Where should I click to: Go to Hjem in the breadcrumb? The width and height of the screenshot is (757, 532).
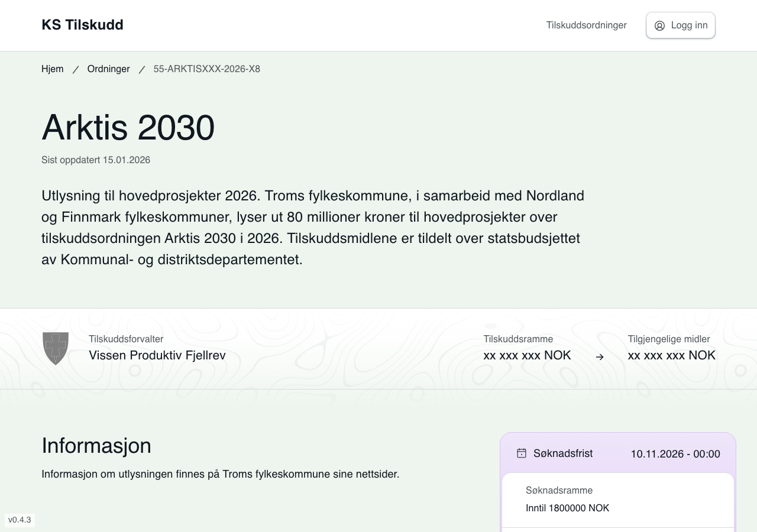[x=52, y=69]
